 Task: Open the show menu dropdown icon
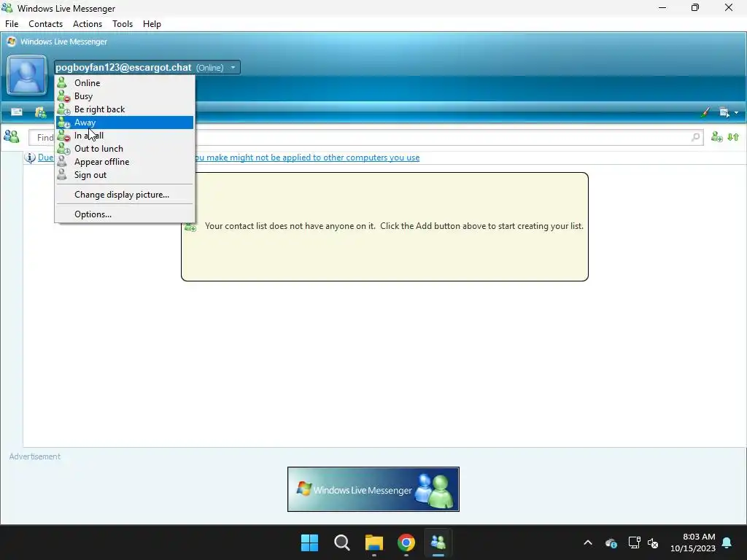pyautogui.click(x=729, y=112)
